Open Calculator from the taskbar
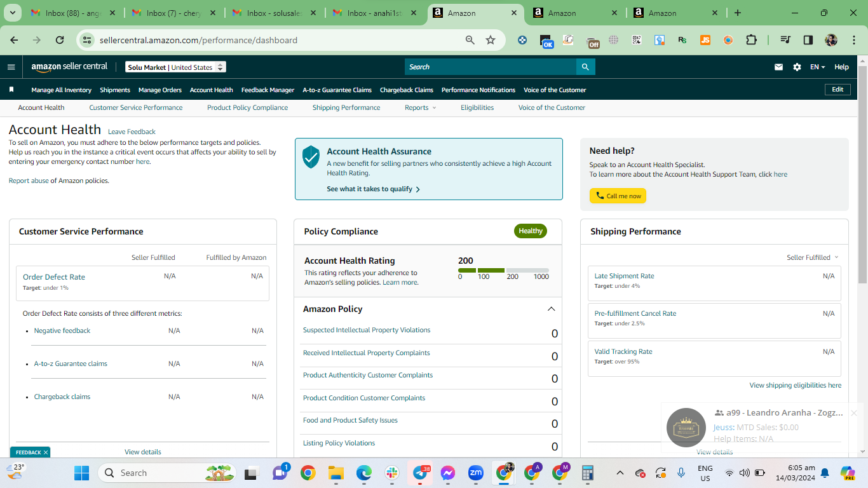 pyautogui.click(x=588, y=473)
